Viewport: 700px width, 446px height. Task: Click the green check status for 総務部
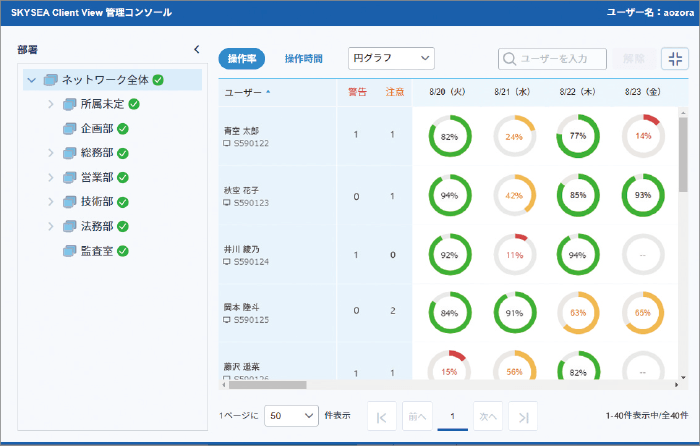click(123, 153)
